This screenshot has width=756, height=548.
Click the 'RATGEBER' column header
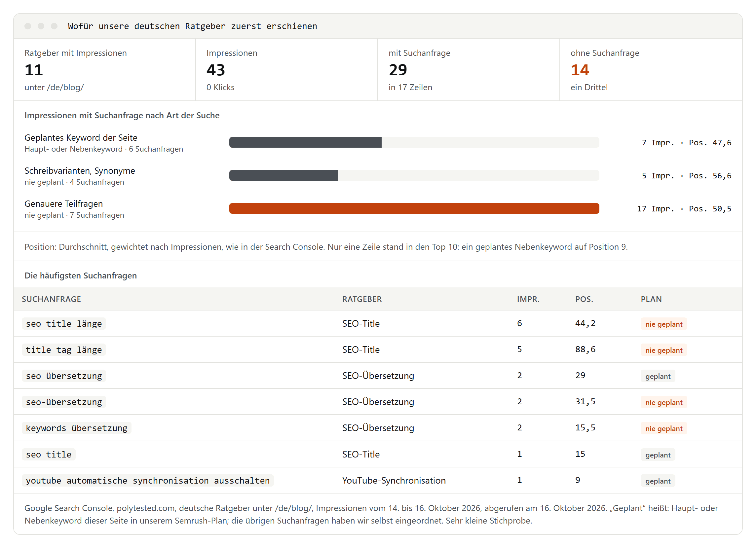pos(362,299)
